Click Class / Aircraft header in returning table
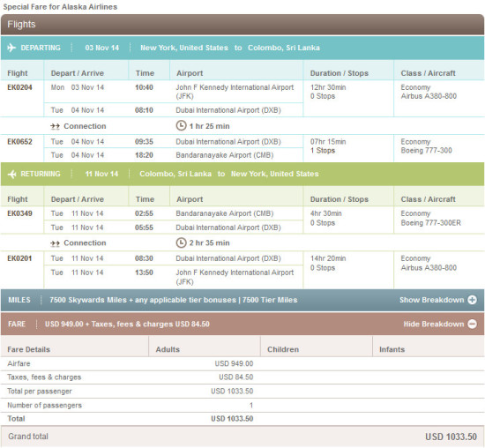Image resolution: width=485 pixels, height=448 pixels. tap(428, 199)
